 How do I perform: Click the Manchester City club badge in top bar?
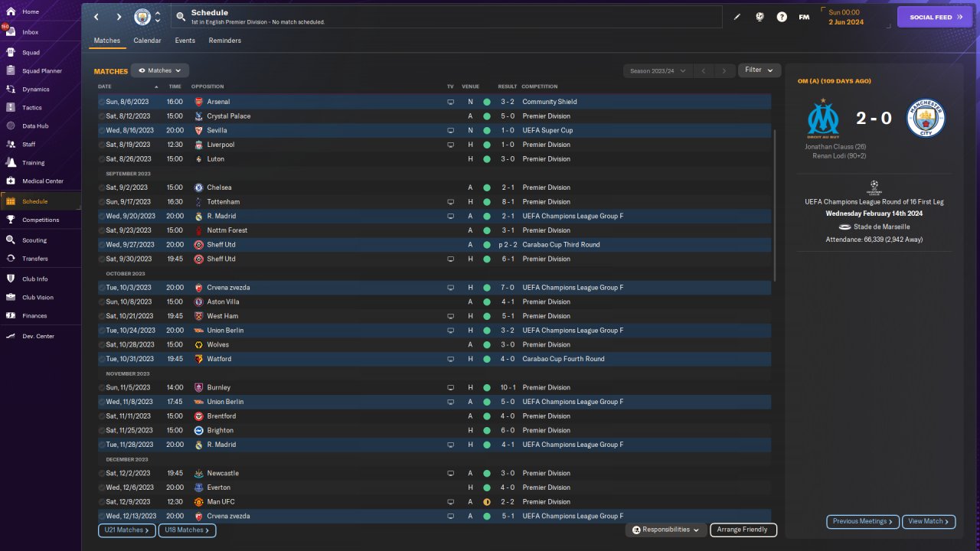tap(142, 17)
